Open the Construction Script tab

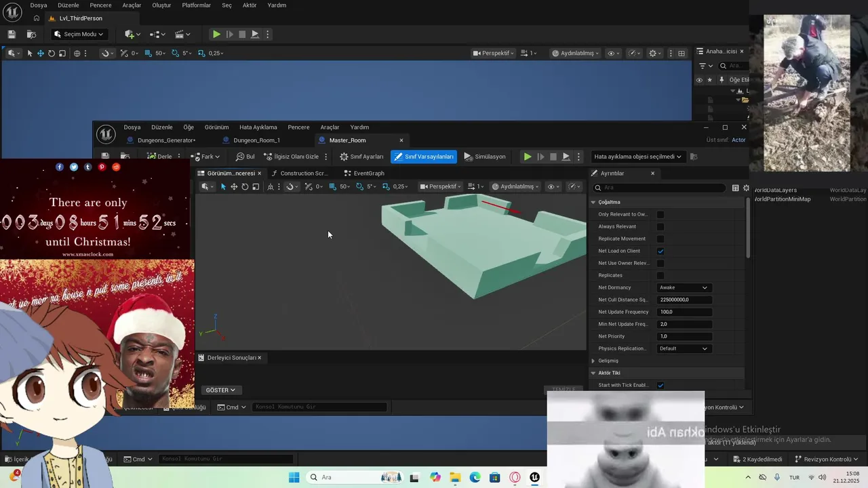pos(300,173)
